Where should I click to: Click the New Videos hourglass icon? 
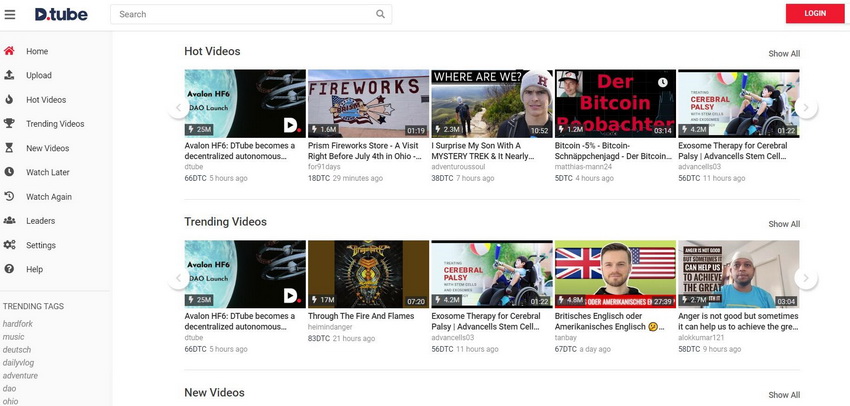pos(9,148)
